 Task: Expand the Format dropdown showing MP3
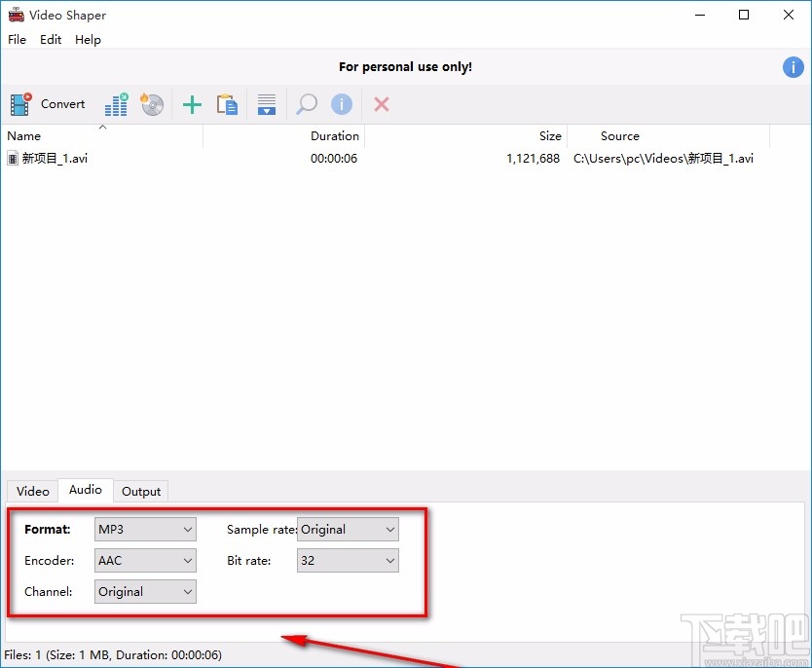145,529
